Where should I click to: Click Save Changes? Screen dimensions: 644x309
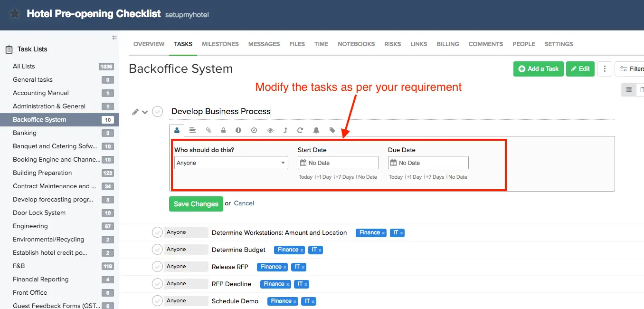(x=196, y=203)
